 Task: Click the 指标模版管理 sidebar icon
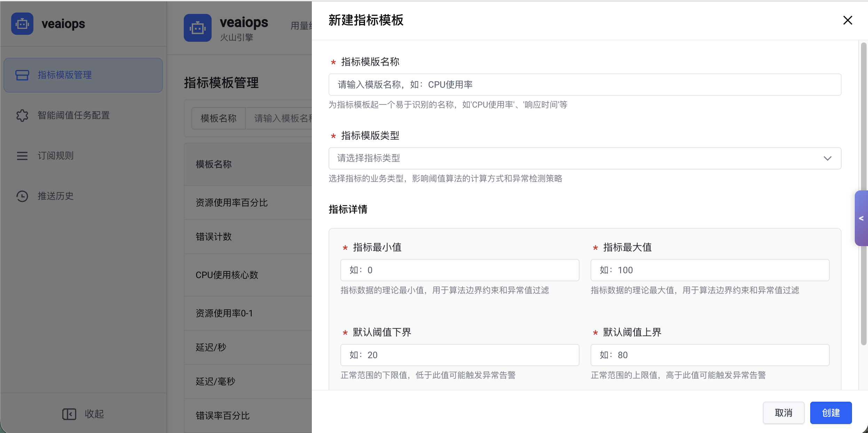tap(22, 75)
